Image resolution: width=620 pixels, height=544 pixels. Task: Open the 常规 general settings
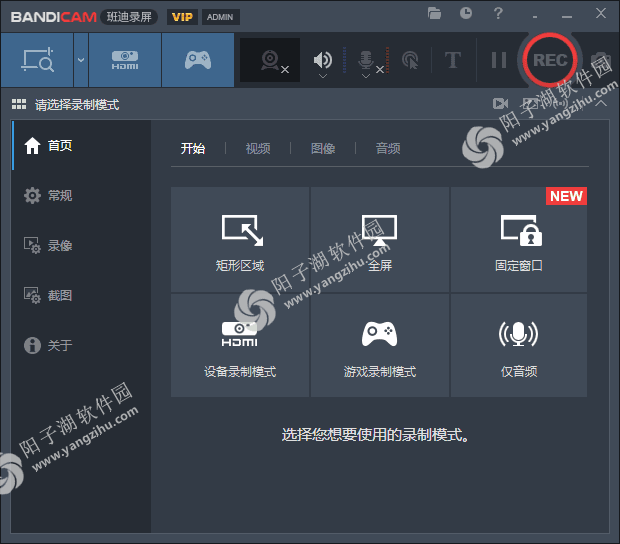point(81,195)
